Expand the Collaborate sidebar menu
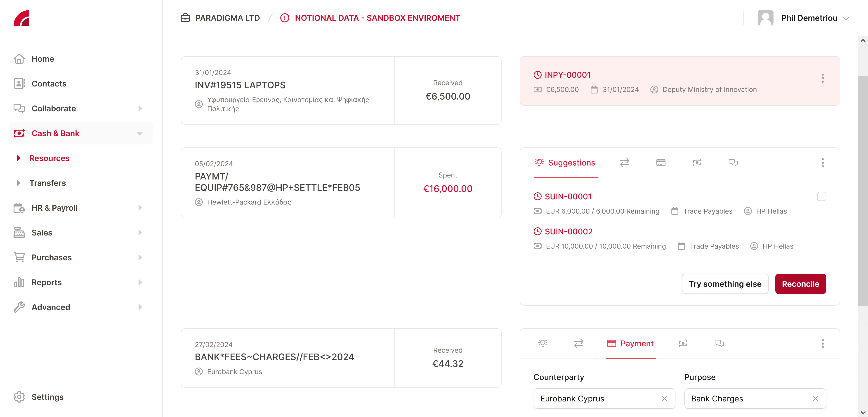Viewport: 868px width, 417px height. (140, 108)
